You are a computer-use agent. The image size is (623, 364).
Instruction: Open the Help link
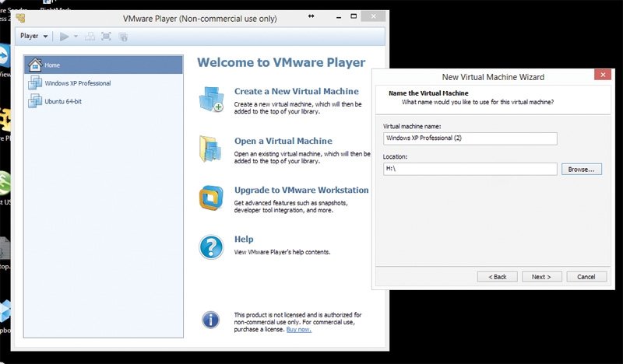(244, 239)
